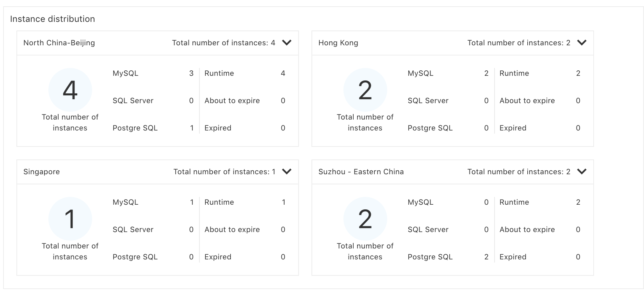This screenshot has height=293, width=644.
Task: Click the circle showing 1 in Singapore
Action: (70, 219)
